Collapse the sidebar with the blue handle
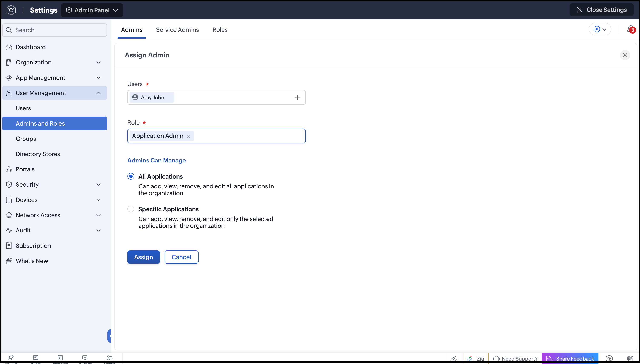 [x=109, y=336]
